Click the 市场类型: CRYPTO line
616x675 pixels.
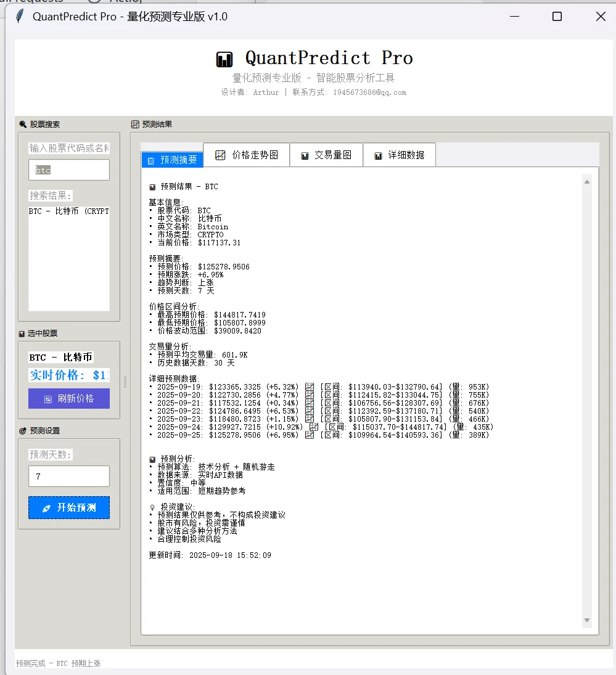coord(186,235)
